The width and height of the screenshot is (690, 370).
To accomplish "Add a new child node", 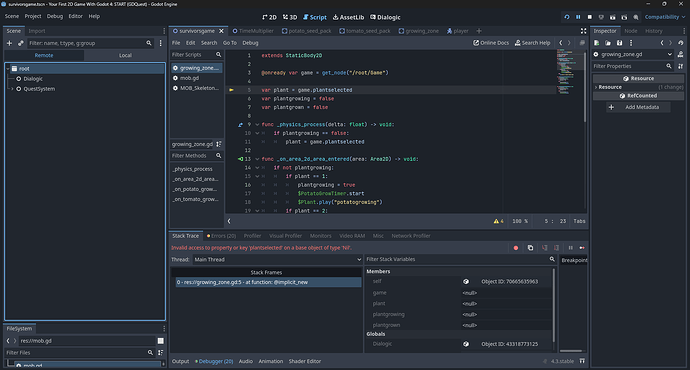I will pyautogui.click(x=9, y=43).
